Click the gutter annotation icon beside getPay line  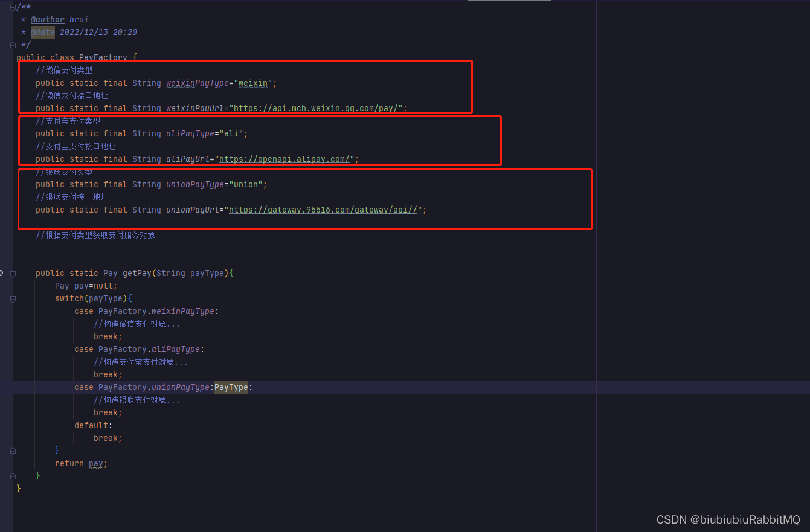coord(2,273)
